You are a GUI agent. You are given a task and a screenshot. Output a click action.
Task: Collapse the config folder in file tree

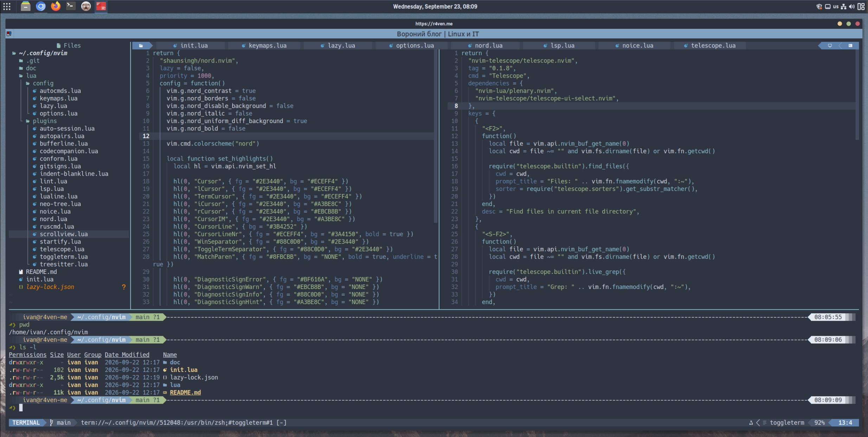(x=40, y=83)
